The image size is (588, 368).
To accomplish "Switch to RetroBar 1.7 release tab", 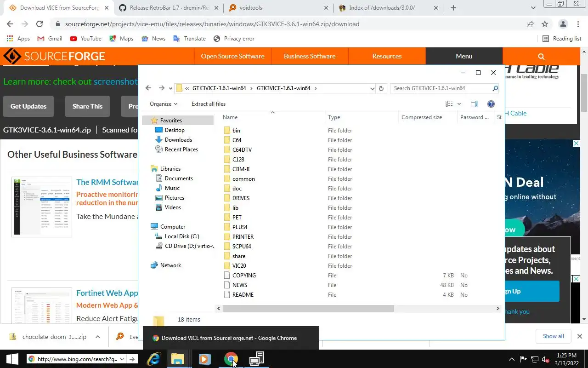I will (x=168, y=8).
